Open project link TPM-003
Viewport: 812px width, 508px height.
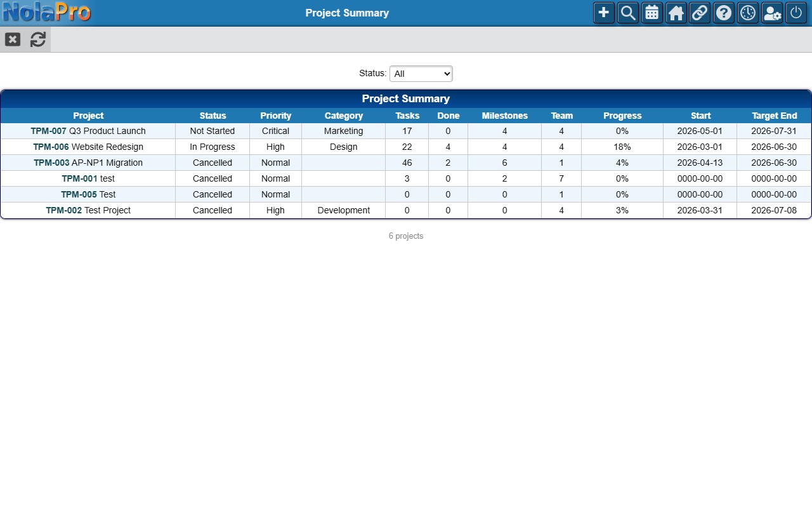[51, 163]
